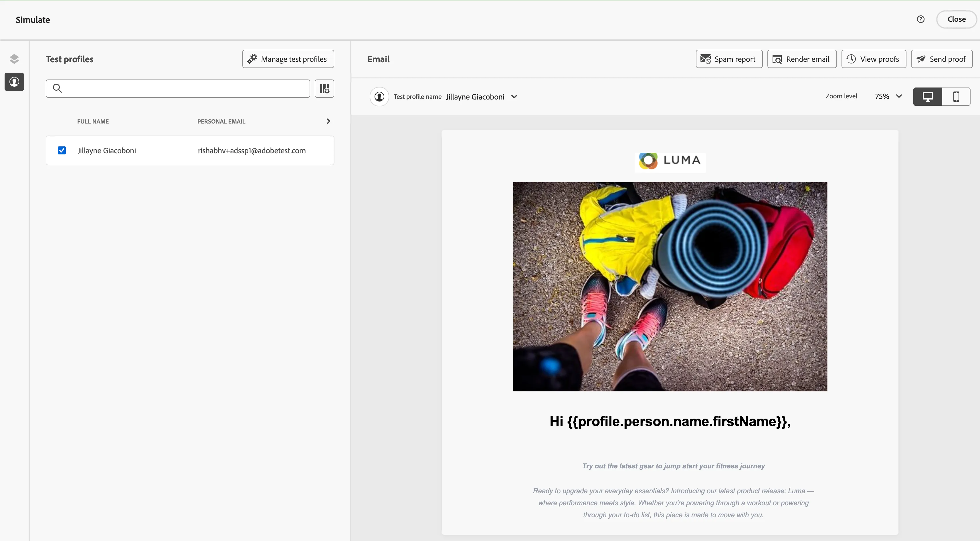
Task: Select the Jillayne Giacoboni name cell
Action: tap(106, 151)
